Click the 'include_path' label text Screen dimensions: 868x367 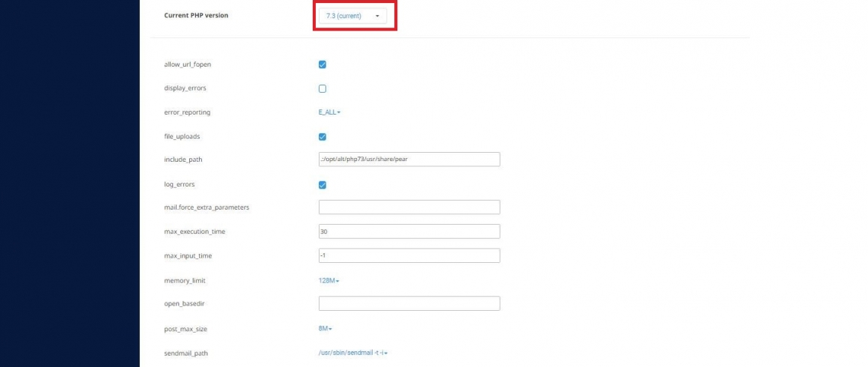[x=183, y=160]
